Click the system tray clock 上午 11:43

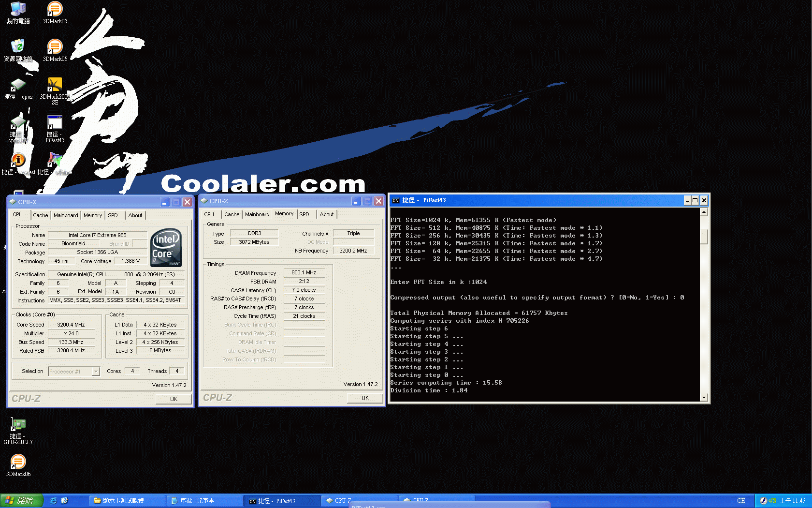coord(792,501)
